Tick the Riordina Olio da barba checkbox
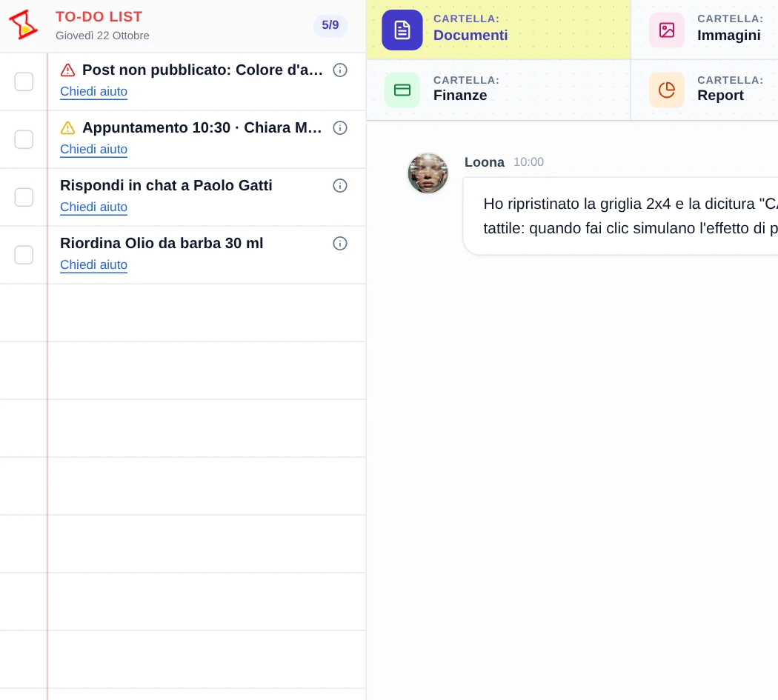 24,255
